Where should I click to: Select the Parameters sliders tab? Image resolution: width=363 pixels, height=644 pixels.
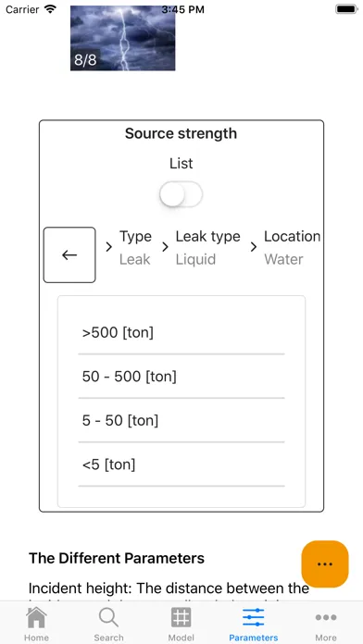(253, 624)
